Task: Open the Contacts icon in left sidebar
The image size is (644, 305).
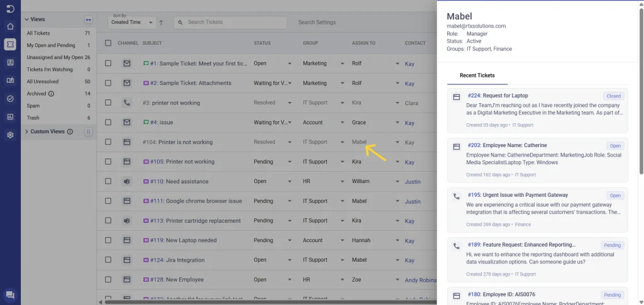Action: point(10,62)
